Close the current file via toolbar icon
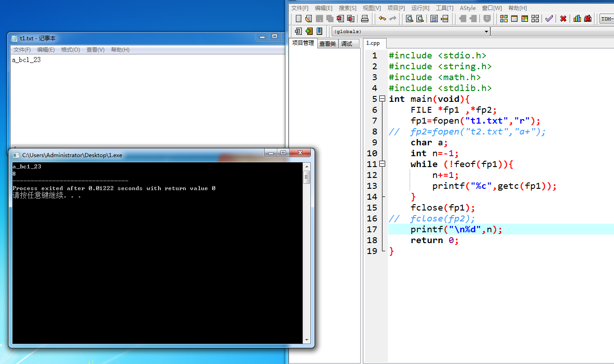The height and width of the screenshot is (364, 614). 340,19
